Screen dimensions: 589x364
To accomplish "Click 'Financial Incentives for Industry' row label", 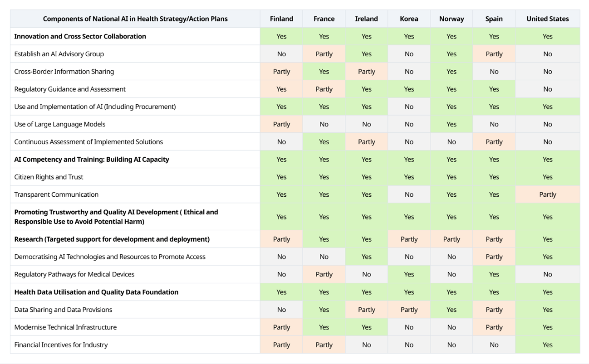I will [61, 345].
